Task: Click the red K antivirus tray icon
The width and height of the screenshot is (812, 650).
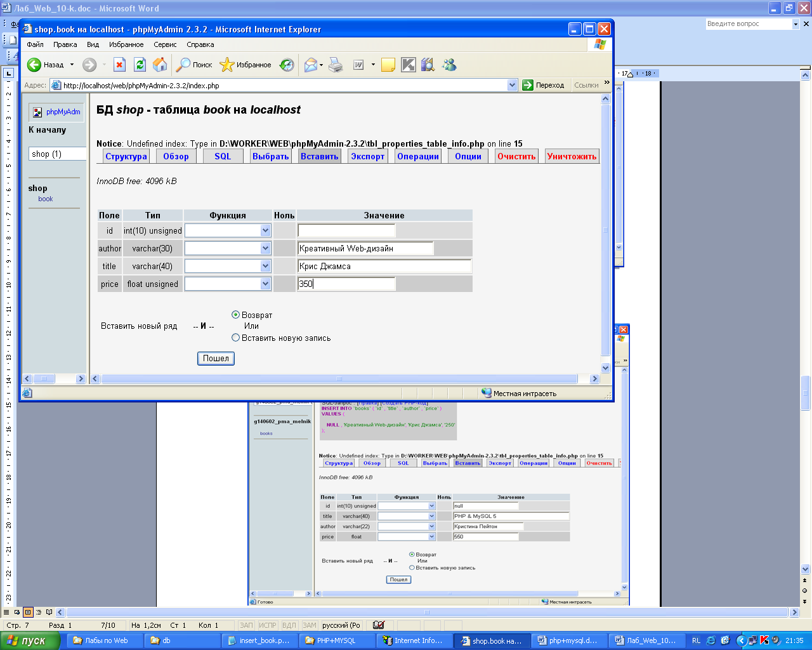Action: (764, 640)
